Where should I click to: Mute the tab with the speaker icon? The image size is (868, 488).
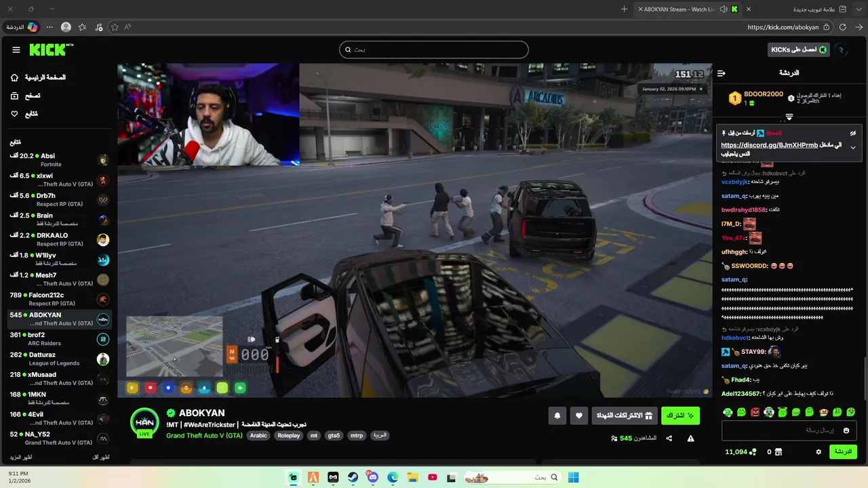click(724, 9)
